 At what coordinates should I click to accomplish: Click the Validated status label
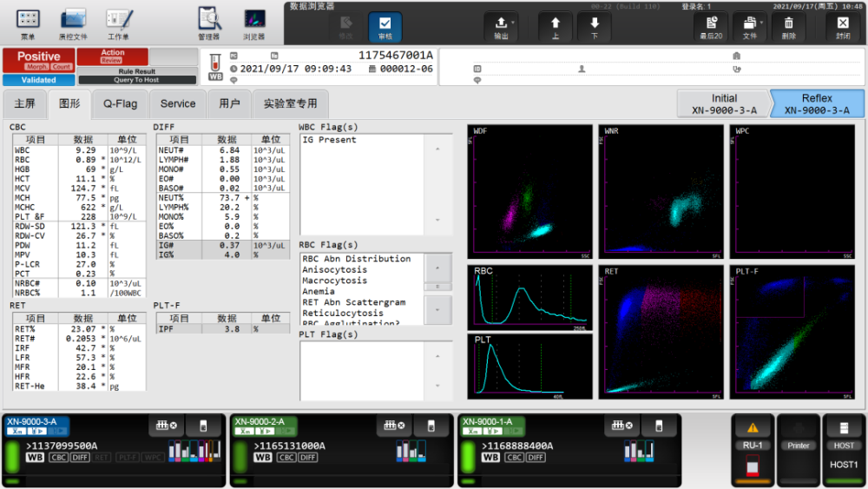39,80
